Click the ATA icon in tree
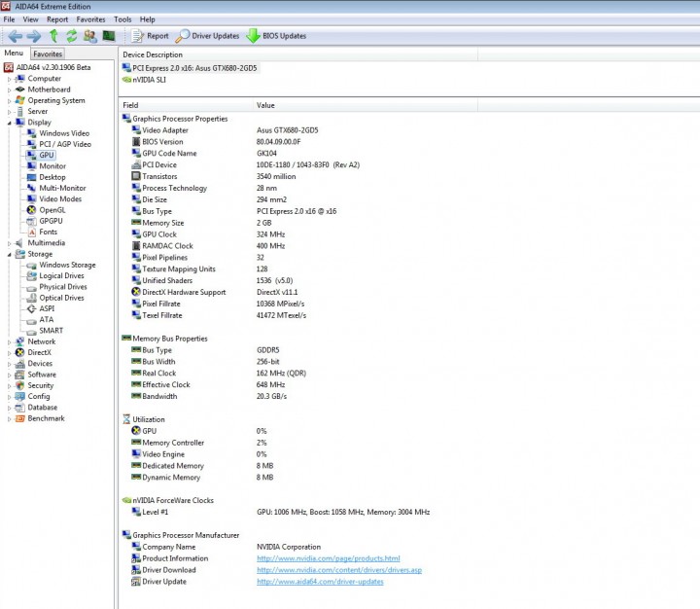The width and height of the screenshot is (700, 609). (x=31, y=319)
